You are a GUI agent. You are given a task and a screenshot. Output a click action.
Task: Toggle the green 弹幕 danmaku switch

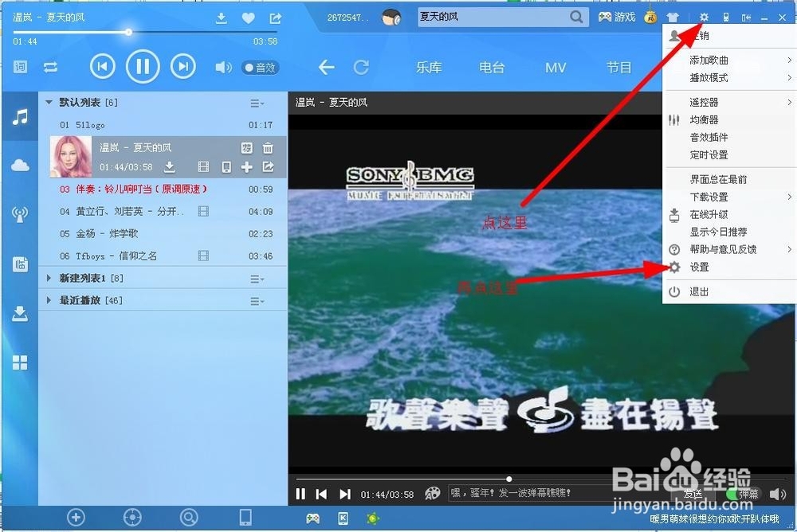coord(737,494)
